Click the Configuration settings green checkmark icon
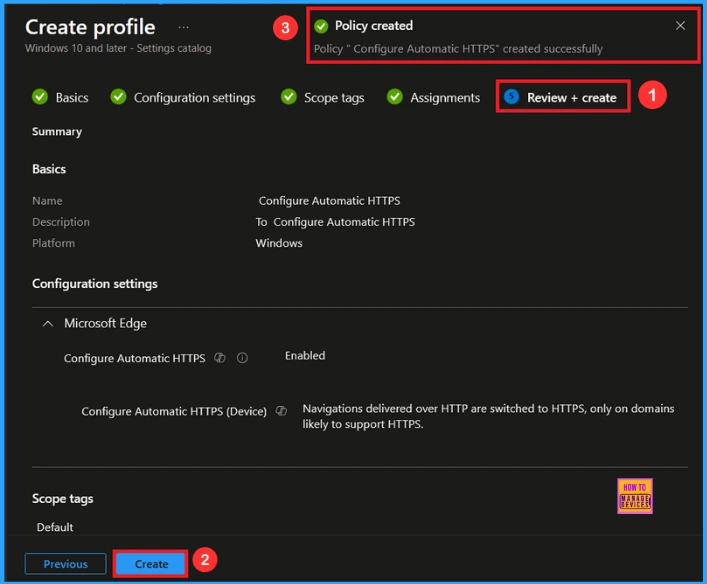The width and height of the screenshot is (707, 584). pyautogui.click(x=118, y=97)
